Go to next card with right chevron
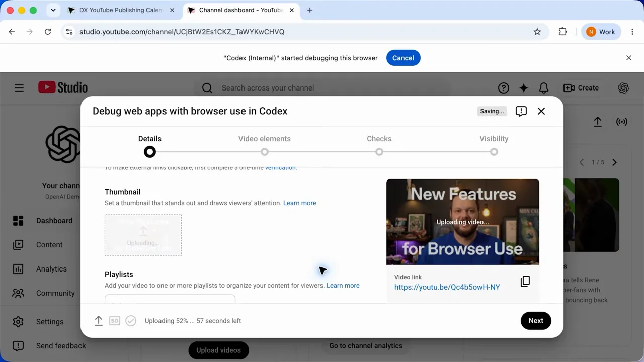The height and width of the screenshot is (362, 644). (614, 162)
